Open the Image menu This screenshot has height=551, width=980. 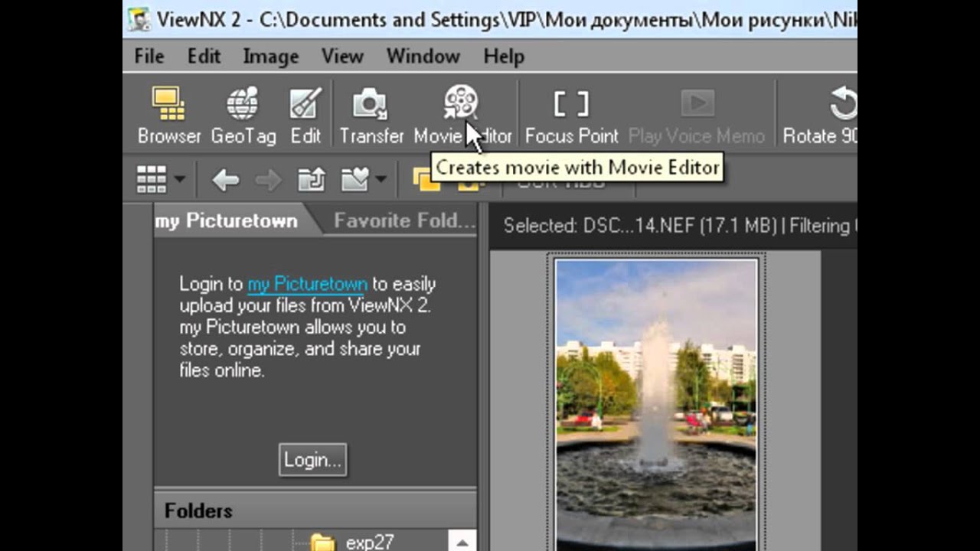[x=270, y=57]
